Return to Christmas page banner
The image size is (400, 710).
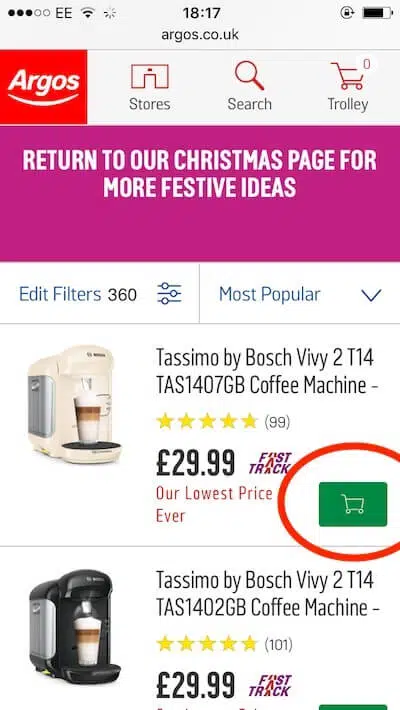200,193
